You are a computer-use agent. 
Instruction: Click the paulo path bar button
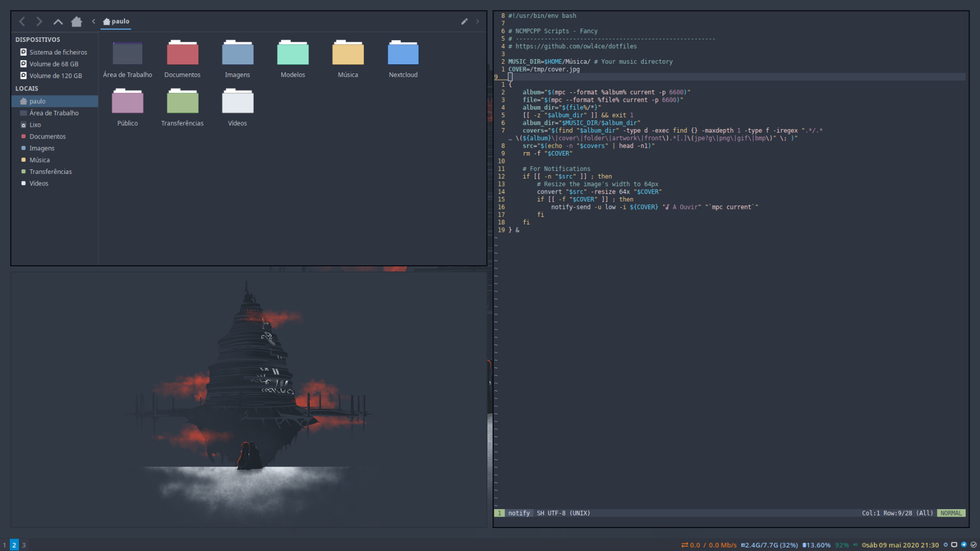[x=116, y=21]
